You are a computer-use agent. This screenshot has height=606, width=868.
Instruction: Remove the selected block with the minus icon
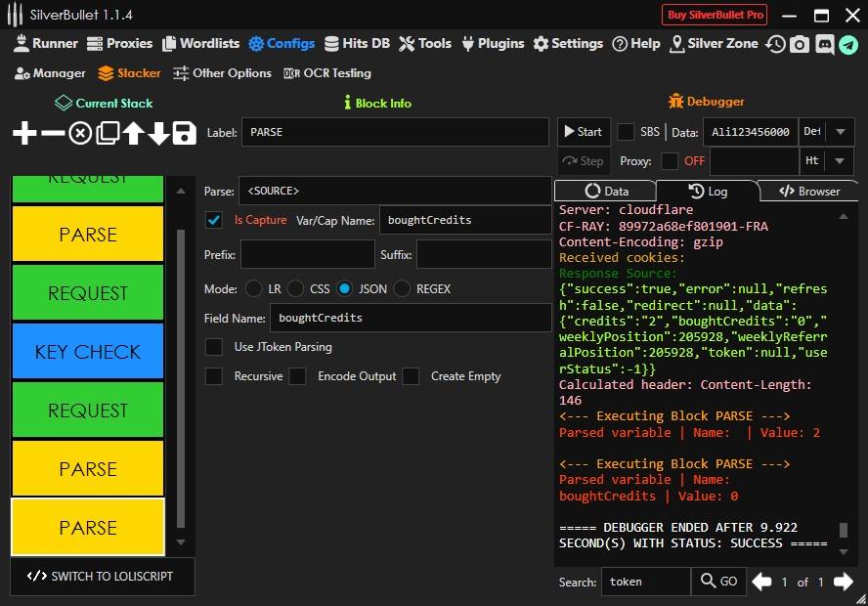[53, 134]
